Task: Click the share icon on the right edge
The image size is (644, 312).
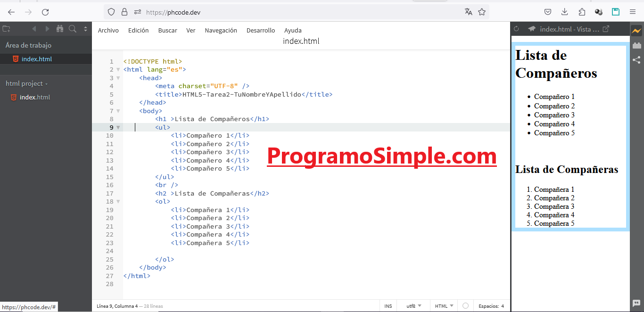Action: (637, 60)
